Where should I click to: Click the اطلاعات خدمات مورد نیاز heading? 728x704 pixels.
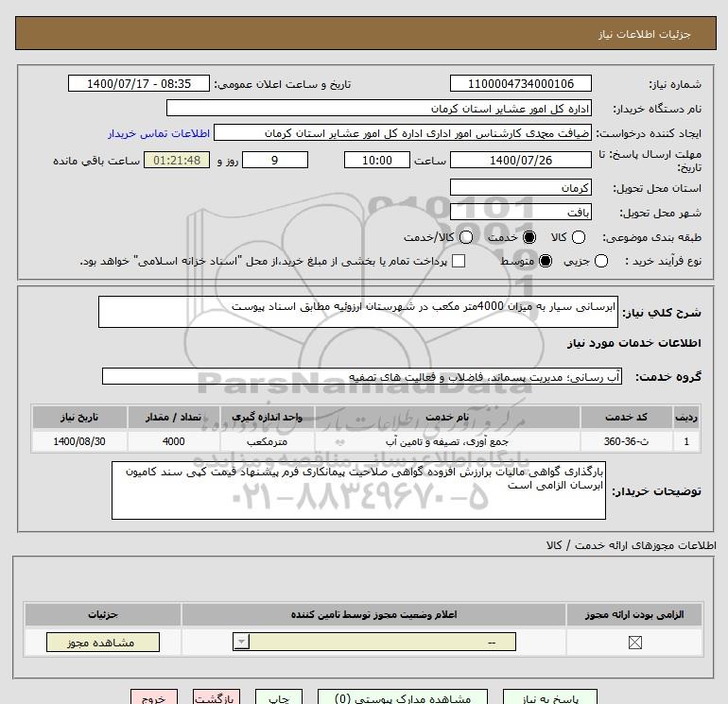click(x=633, y=343)
